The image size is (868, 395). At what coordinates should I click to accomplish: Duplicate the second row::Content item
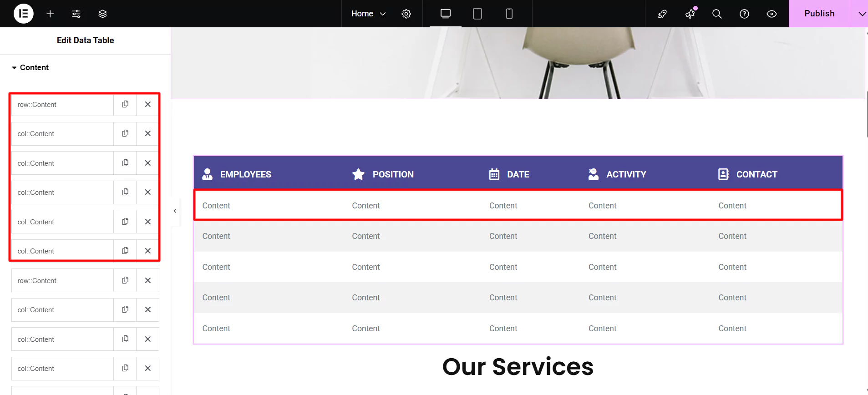(125, 280)
